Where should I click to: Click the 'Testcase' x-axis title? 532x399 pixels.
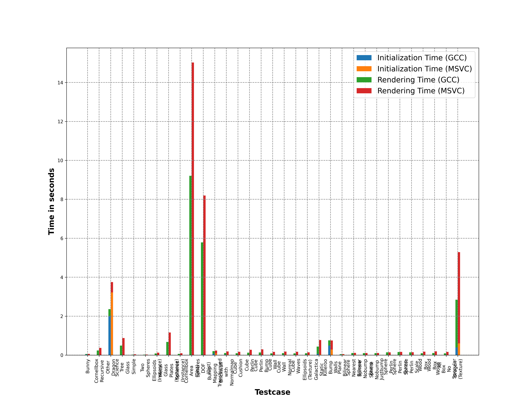tap(273, 392)
